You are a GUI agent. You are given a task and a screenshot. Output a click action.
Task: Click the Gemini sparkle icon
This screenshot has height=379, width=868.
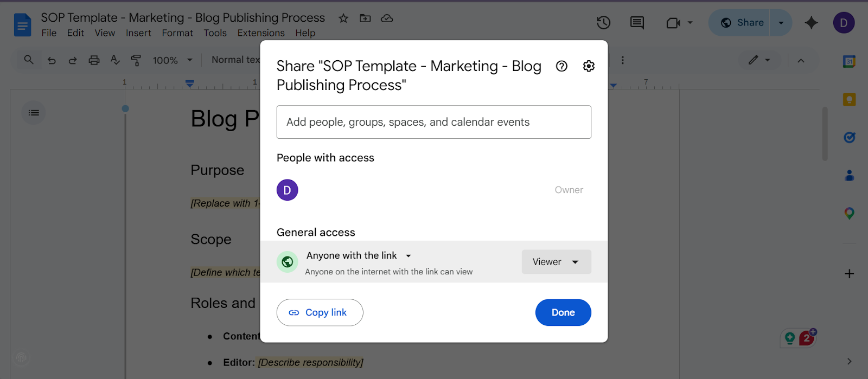[x=811, y=23]
